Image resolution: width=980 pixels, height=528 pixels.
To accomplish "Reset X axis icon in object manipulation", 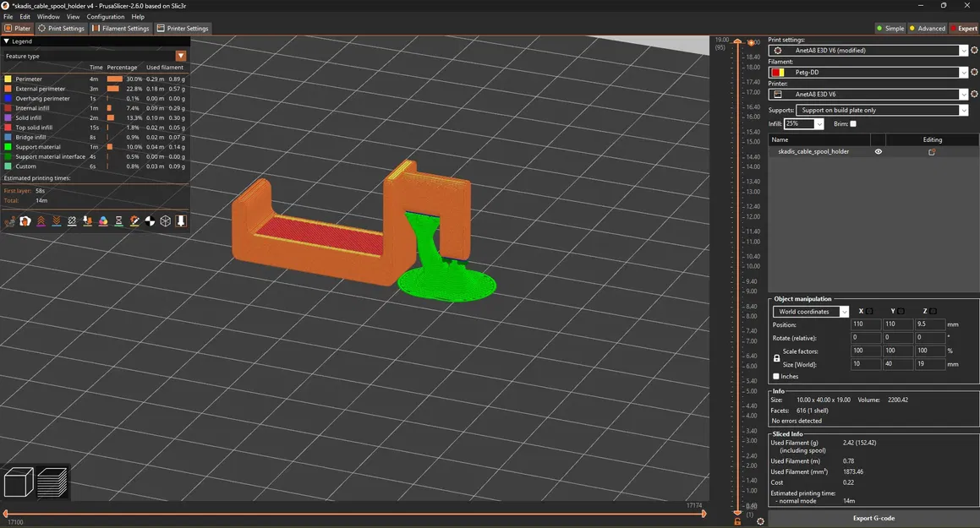I will coord(868,311).
